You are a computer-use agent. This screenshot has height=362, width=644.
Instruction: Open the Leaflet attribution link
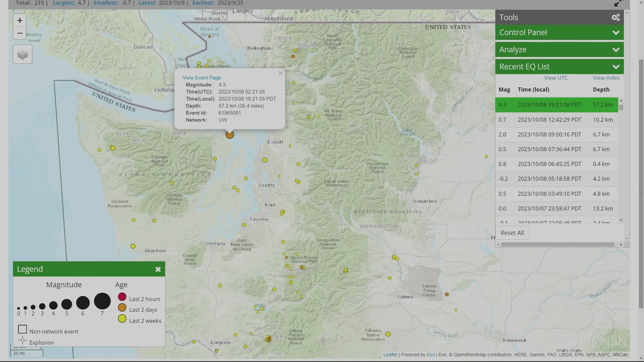coord(390,355)
